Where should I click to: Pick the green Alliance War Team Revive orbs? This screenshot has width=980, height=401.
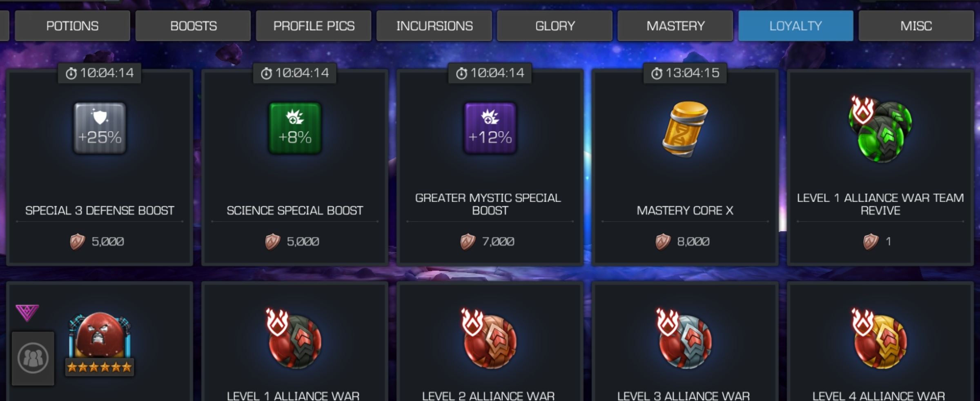880,129
